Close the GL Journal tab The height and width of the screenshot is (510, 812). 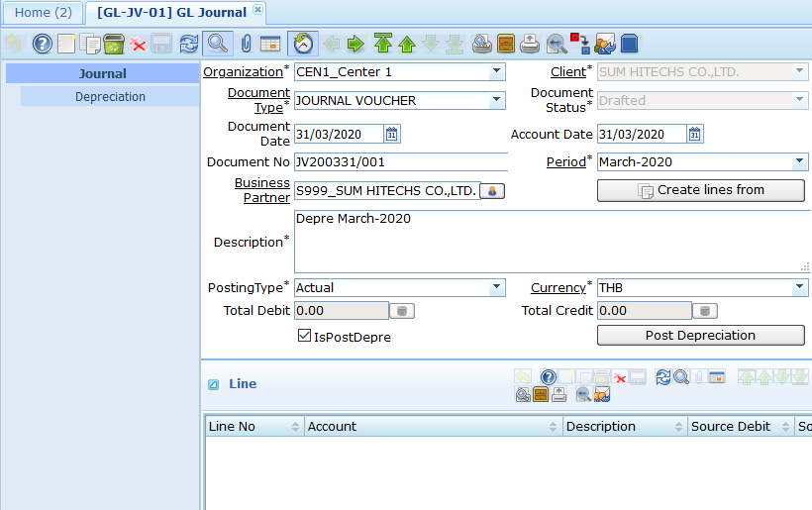click(257, 10)
